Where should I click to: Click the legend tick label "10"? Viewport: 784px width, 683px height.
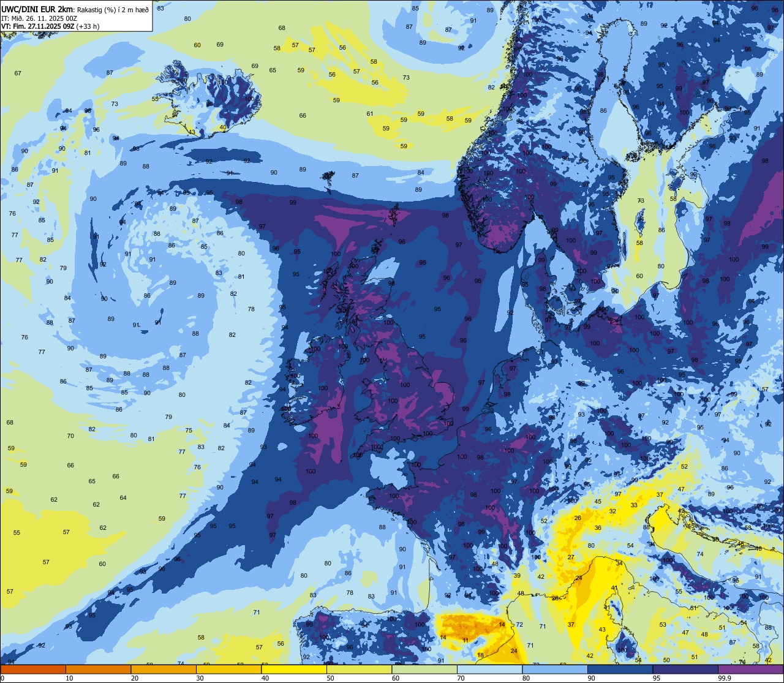coord(69,678)
